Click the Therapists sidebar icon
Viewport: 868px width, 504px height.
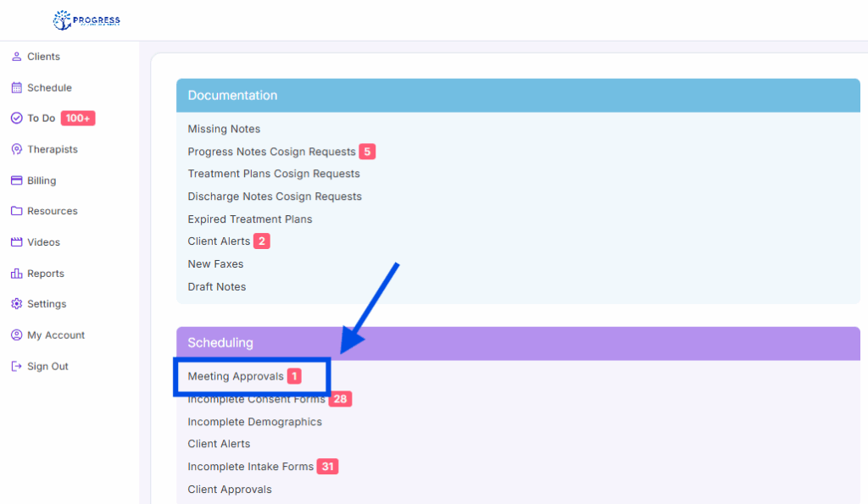16,150
